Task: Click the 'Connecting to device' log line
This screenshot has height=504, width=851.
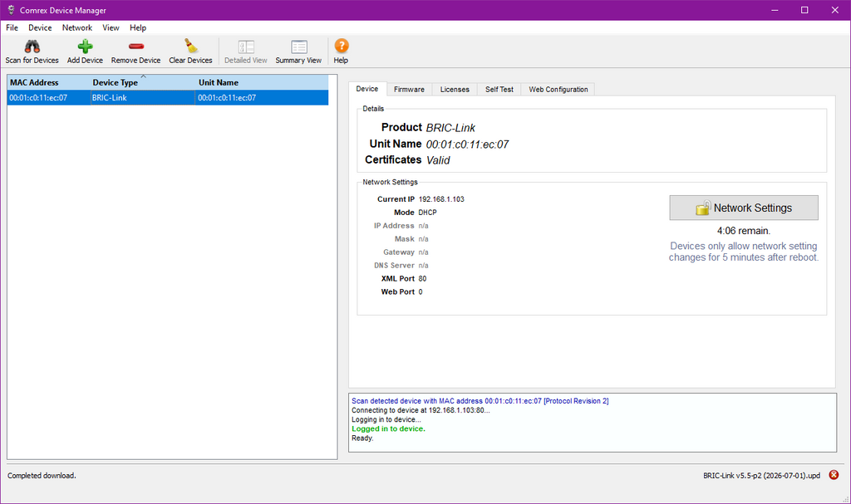Action: [421, 410]
